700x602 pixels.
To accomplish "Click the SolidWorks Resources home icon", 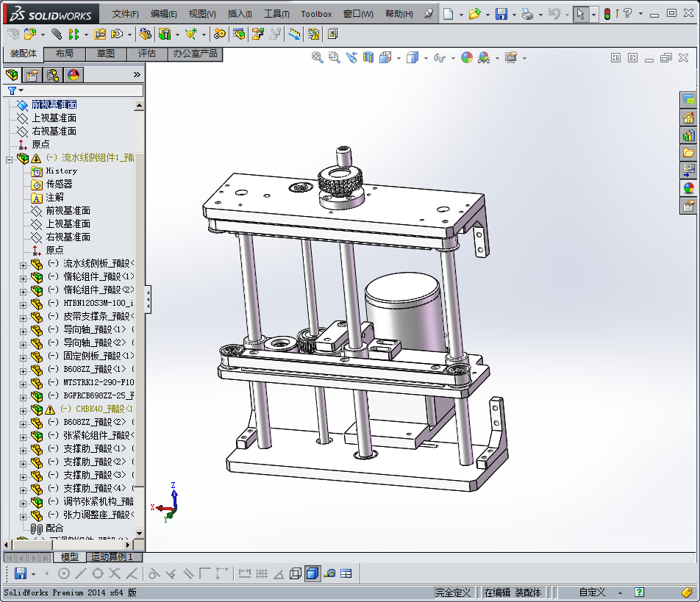I will [x=689, y=118].
